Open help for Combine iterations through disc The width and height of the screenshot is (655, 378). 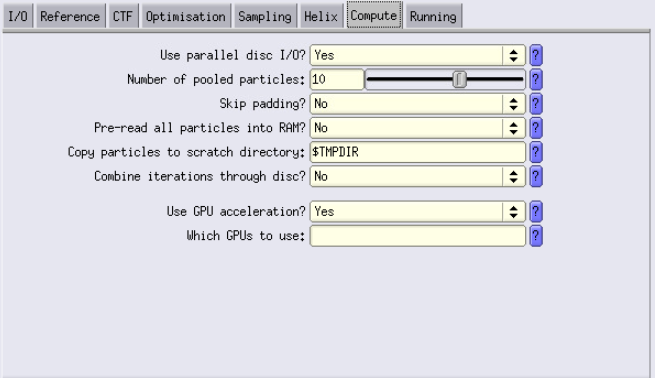(536, 176)
